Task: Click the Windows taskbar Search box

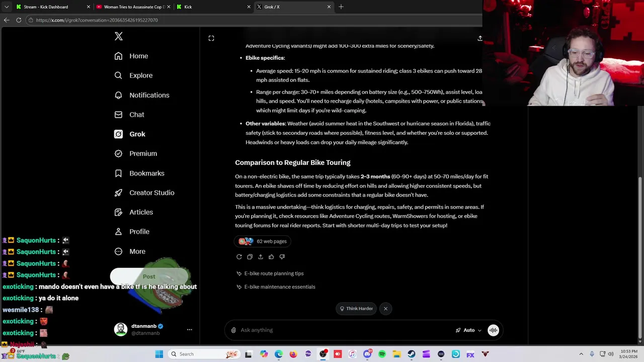Action: [203, 354]
